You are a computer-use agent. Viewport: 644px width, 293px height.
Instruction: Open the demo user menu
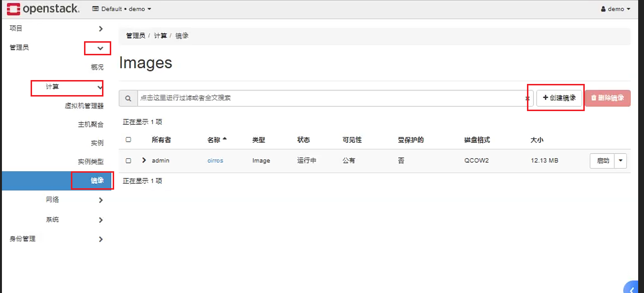(615, 9)
